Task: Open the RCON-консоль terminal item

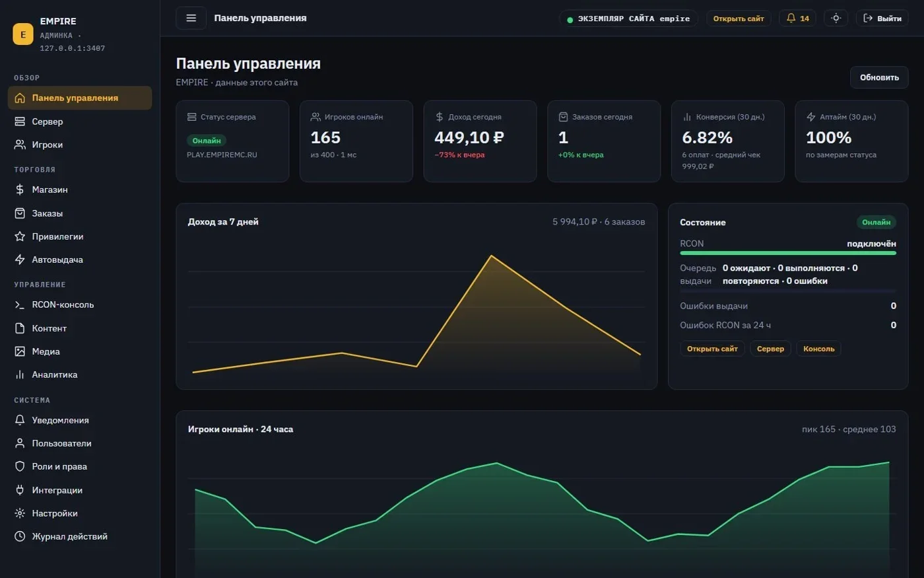Action: (80, 305)
